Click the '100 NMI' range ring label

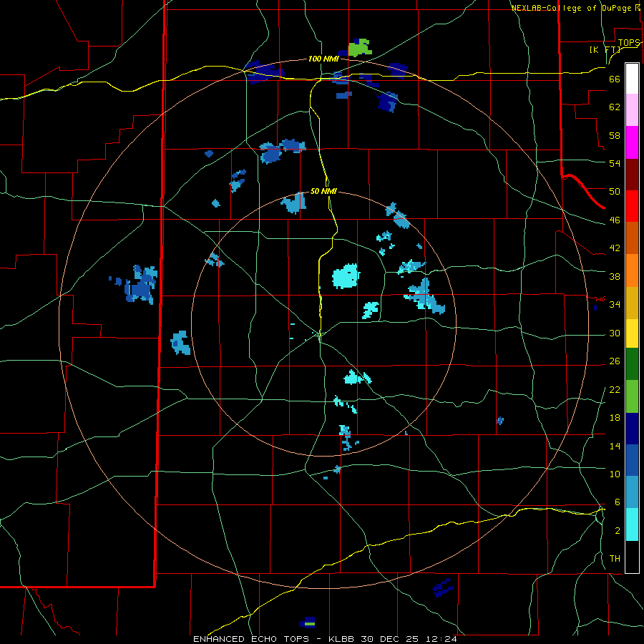pos(323,59)
